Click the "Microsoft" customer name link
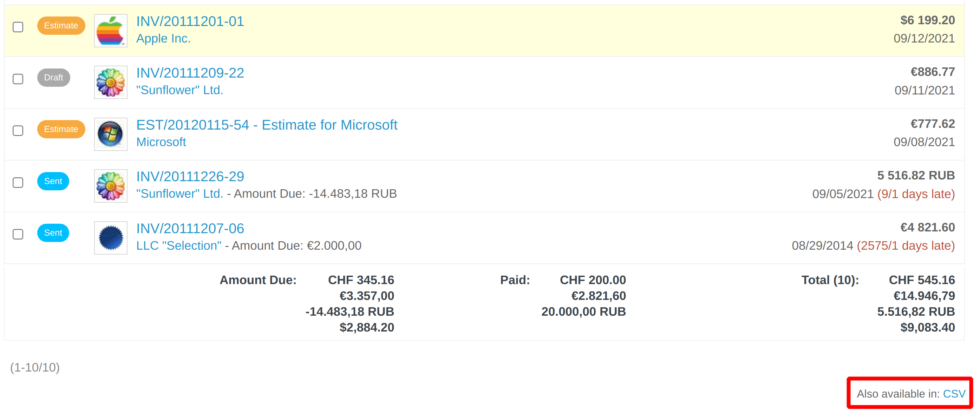 pyautogui.click(x=161, y=142)
